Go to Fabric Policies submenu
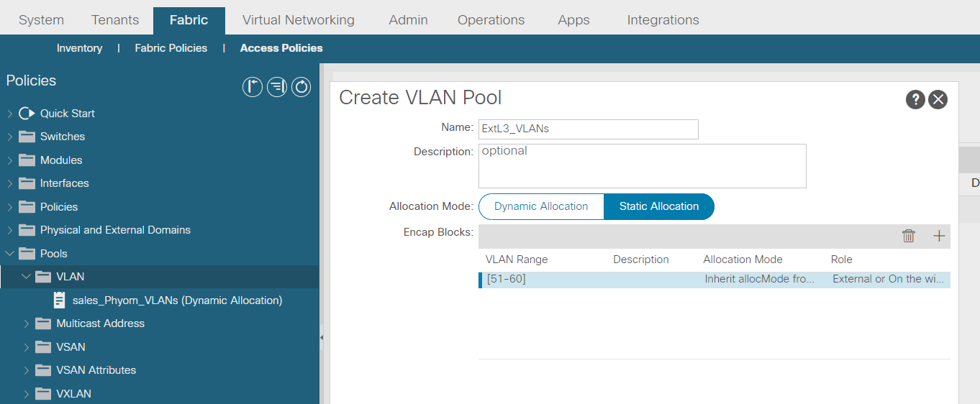Screen dimensions: 980x404 pos(171,48)
